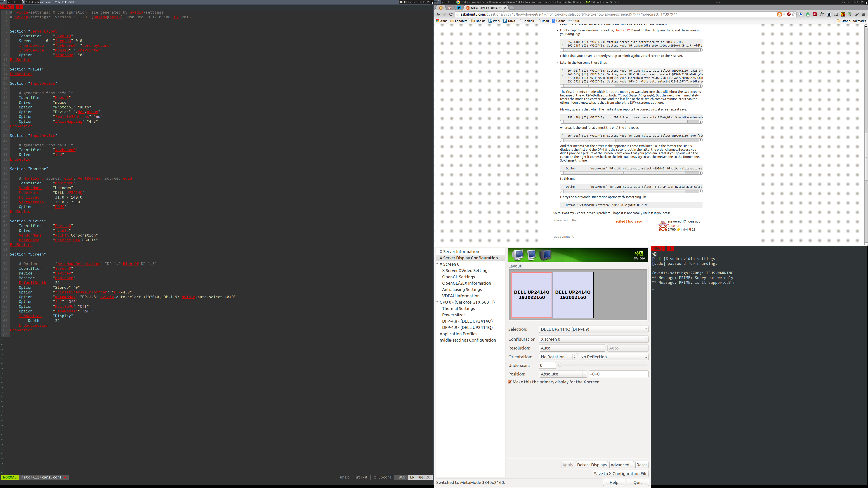Image resolution: width=868 pixels, height=488 pixels.
Task: Select OpenGL Settings in sidebar
Action: [459, 277]
